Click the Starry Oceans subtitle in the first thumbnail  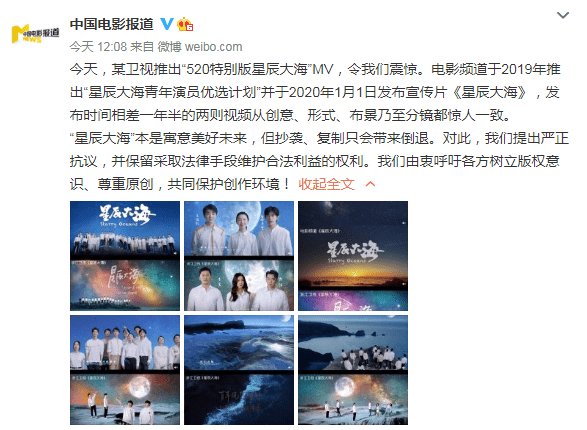click(119, 224)
